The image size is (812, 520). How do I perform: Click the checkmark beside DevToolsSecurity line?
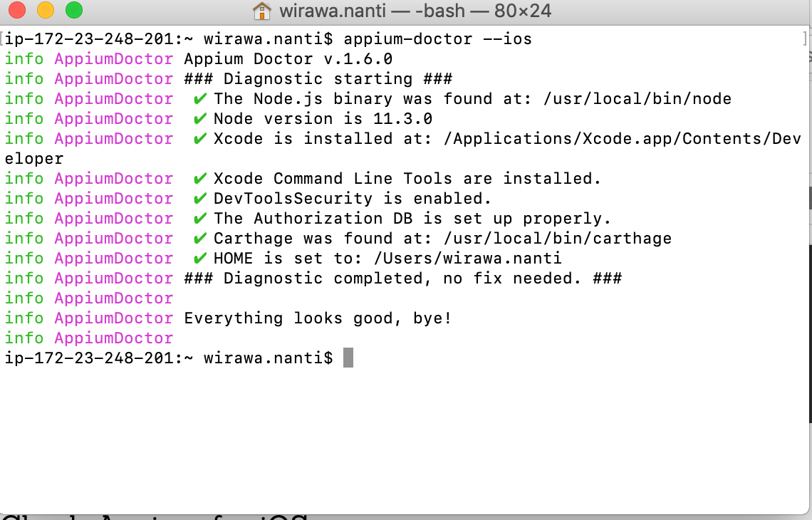(x=201, y=198)
